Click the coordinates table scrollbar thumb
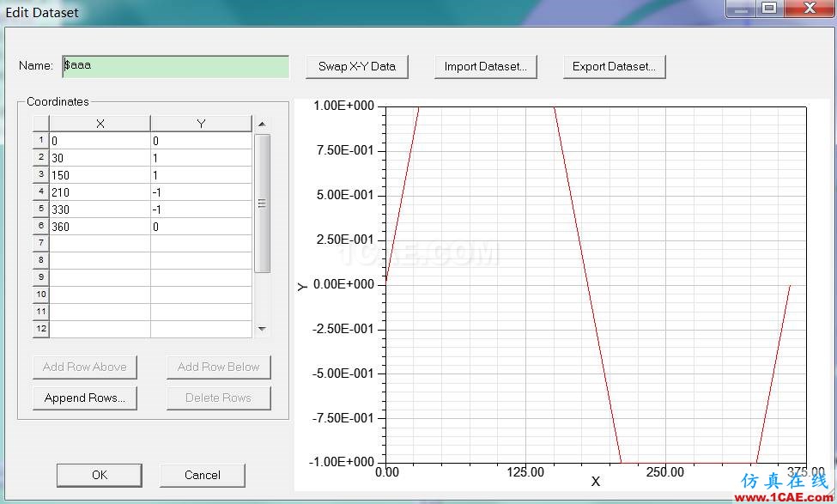The width and height of the screenshot is (837, 504). (262, 203)
